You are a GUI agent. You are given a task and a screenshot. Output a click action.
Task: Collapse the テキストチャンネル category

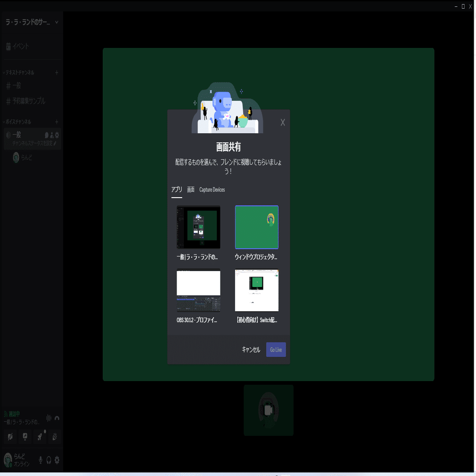pos(19,73)
